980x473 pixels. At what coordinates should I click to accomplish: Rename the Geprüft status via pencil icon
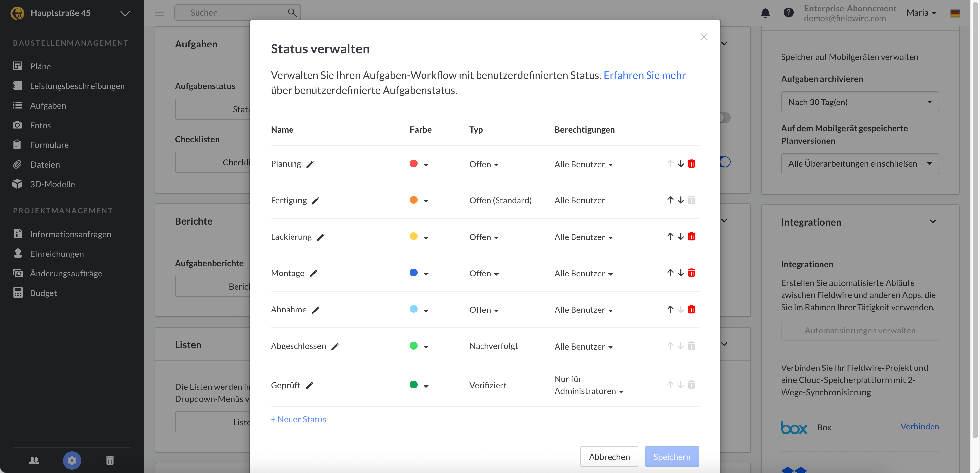coord(309,386)
